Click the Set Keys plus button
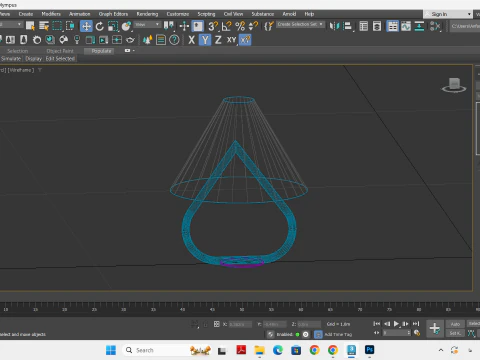This screenshot has height=360, width=480. (435, 328)
